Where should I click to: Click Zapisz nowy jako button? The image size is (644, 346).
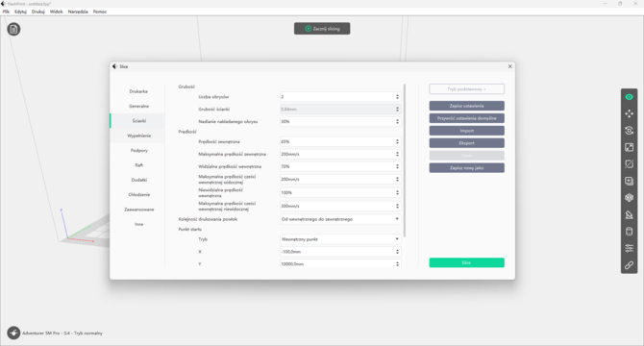tap(466, 168)
